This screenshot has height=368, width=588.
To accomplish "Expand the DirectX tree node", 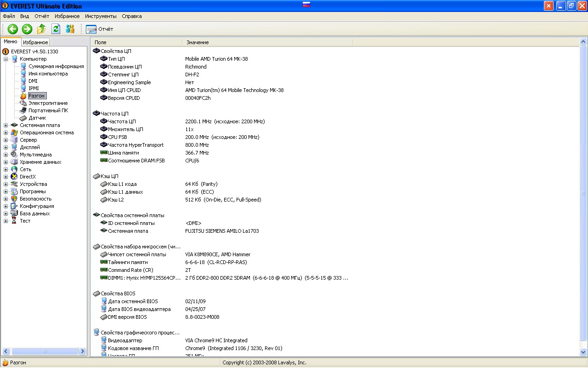I will tap(6, 177).
